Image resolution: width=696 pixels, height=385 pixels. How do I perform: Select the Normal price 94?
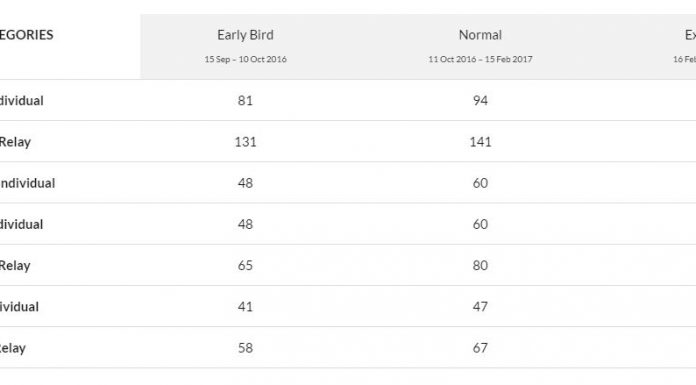click(x=480, y=100)
